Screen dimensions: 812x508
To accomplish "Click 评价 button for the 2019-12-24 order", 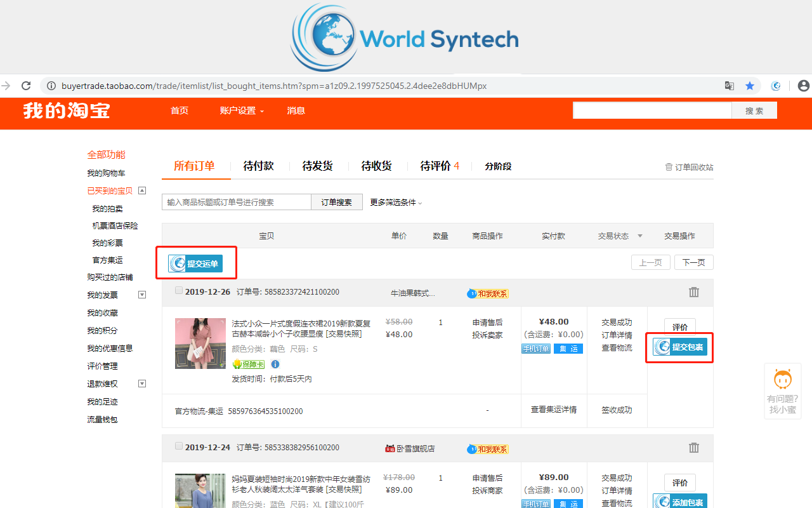I will pos(680,483).
